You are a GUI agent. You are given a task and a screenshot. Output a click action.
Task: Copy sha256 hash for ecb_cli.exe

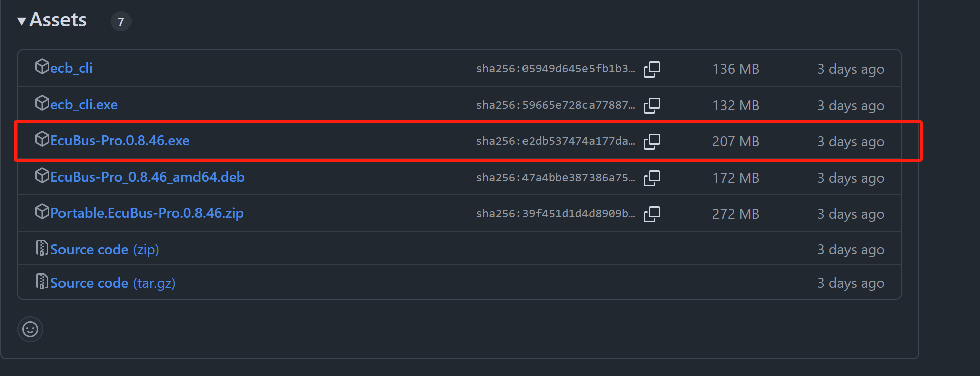coord(652,105)
